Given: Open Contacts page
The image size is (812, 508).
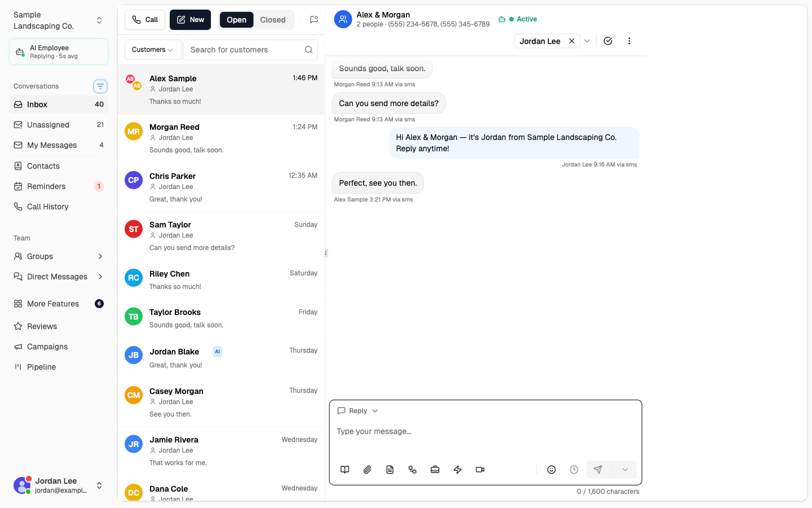Looking at the screenshot, I should pyautogui.click(x=59, y=166).
